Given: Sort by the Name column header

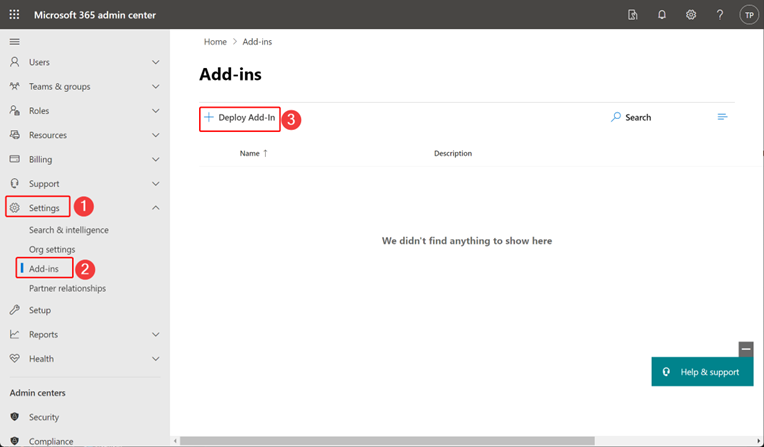Looking at the screenshot, I should (x=249, y=153).
